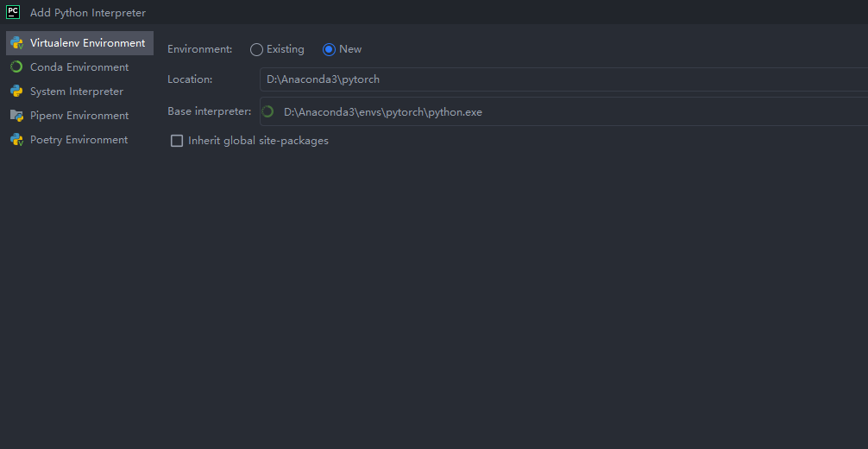The width and height of the screenshot is (868, 449).
Task: Open the Base interpreter combo box
Action: click(563, 111)
